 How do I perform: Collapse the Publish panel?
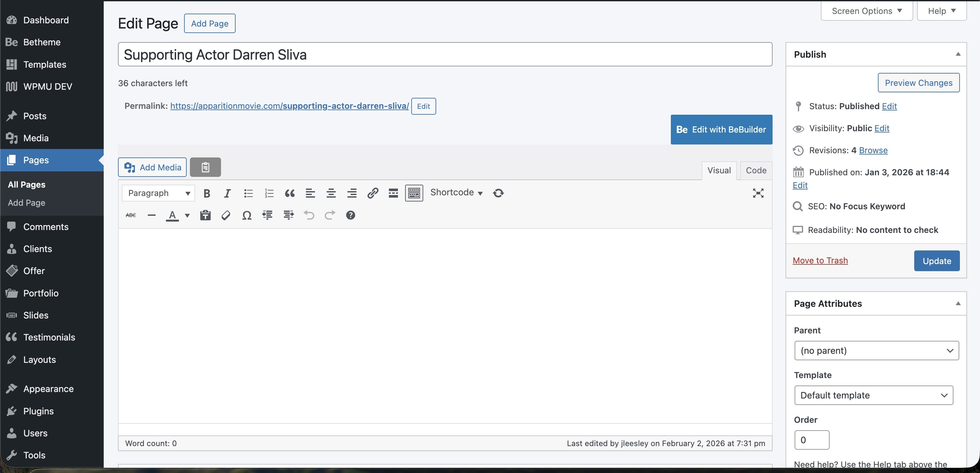click(x=958, y=54)
